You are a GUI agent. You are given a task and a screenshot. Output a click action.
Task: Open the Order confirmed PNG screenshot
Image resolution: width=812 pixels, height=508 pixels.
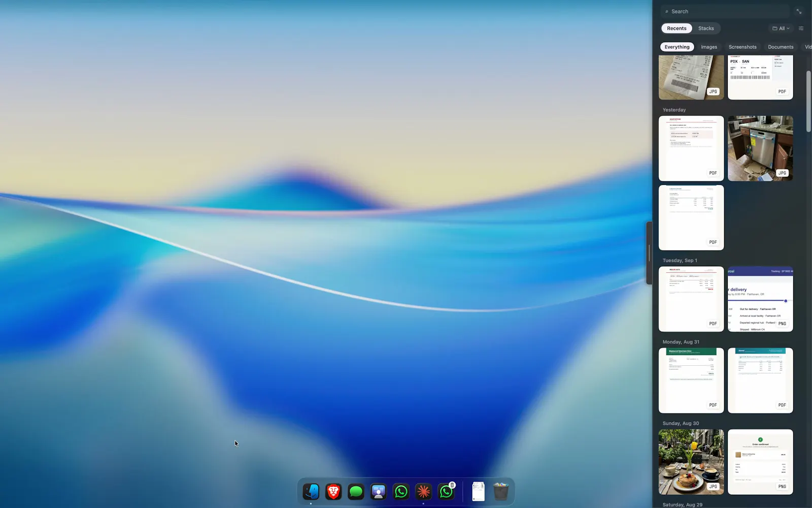click(x=760, y=462)
